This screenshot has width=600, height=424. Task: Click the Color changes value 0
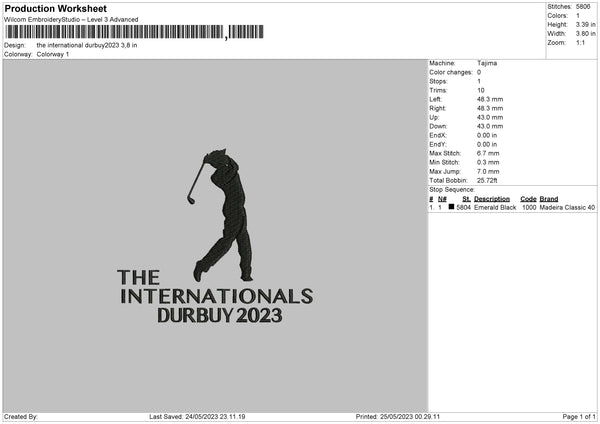[x=479, y=72]
